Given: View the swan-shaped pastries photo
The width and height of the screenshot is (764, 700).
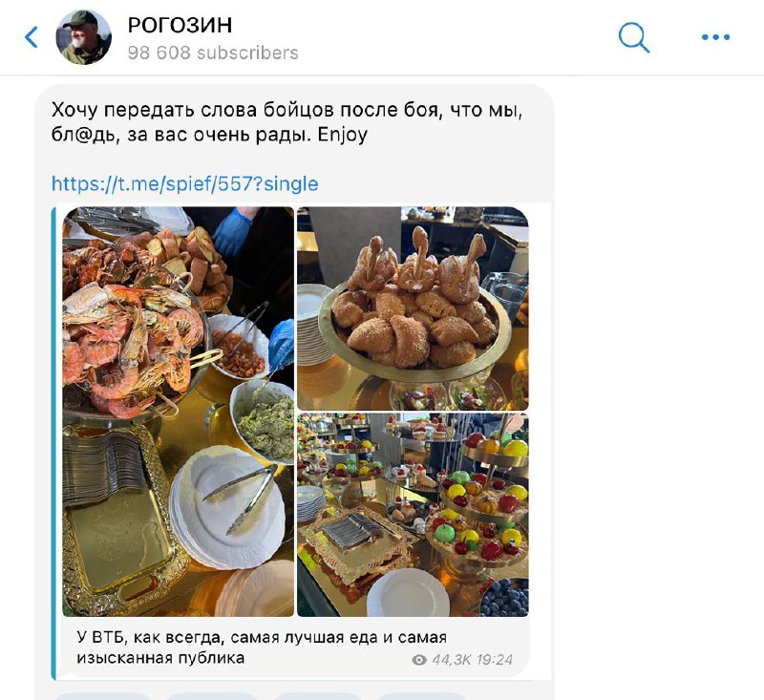Looking at the screenshot, I should [413, 308].
